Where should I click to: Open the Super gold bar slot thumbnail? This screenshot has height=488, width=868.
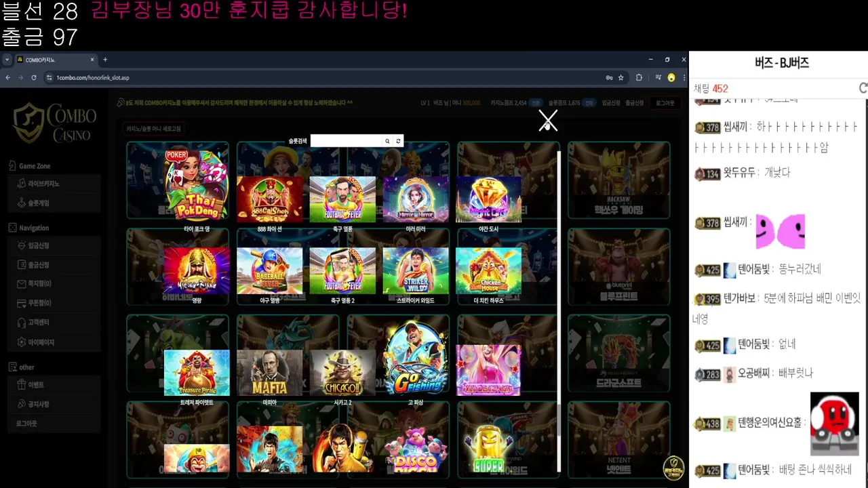tap(488, 449)
